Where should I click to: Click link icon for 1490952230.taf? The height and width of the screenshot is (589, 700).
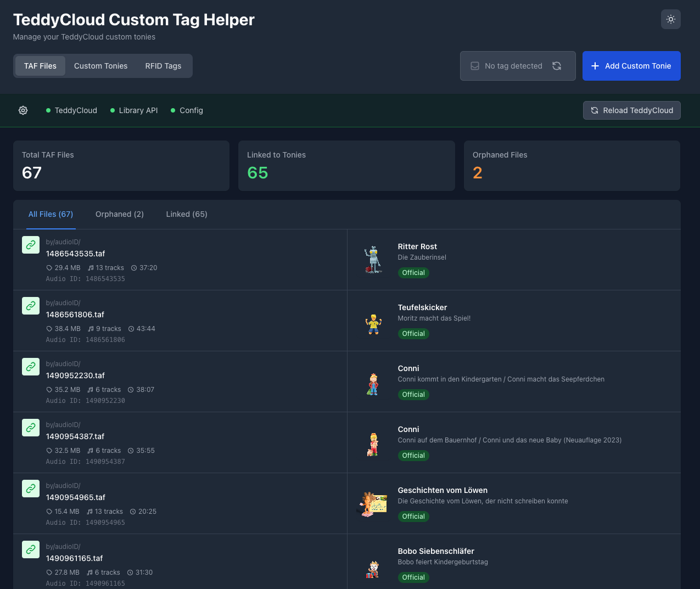(x=31, y=367)
